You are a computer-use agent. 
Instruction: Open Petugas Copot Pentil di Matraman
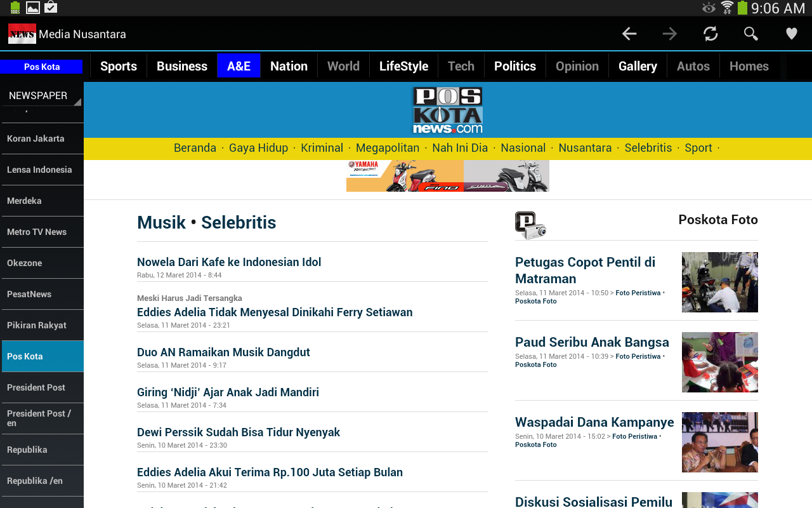click(585, 271)
